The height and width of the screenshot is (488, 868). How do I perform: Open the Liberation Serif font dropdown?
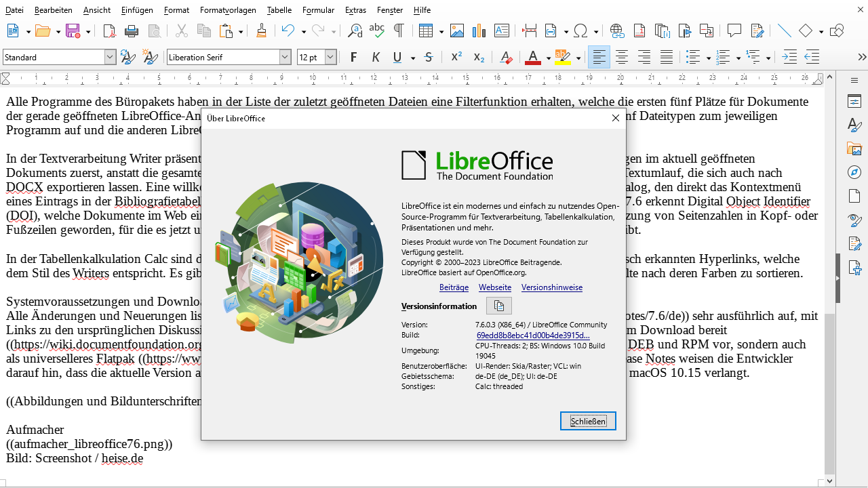285,58
